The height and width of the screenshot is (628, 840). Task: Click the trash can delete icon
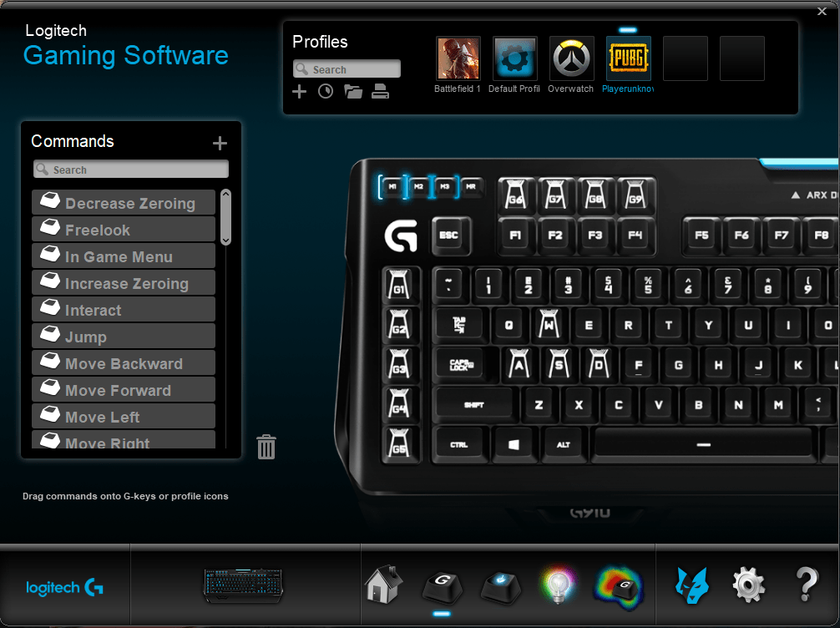tap(266, 447)
